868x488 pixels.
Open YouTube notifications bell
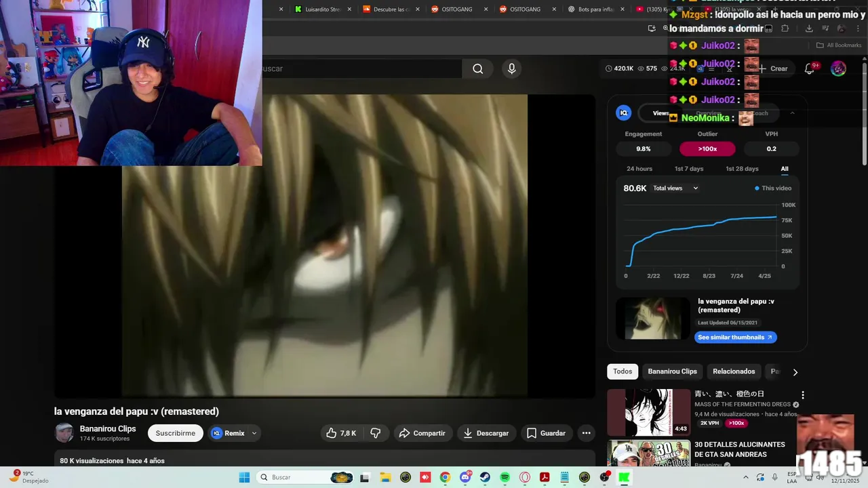pyautogui.click(x=809, y=68)
